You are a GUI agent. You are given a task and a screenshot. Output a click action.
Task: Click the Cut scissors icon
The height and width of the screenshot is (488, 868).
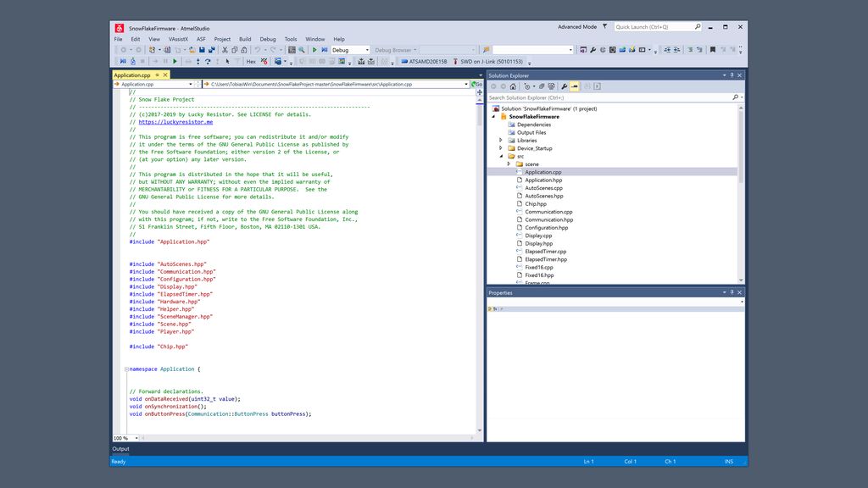225,50
